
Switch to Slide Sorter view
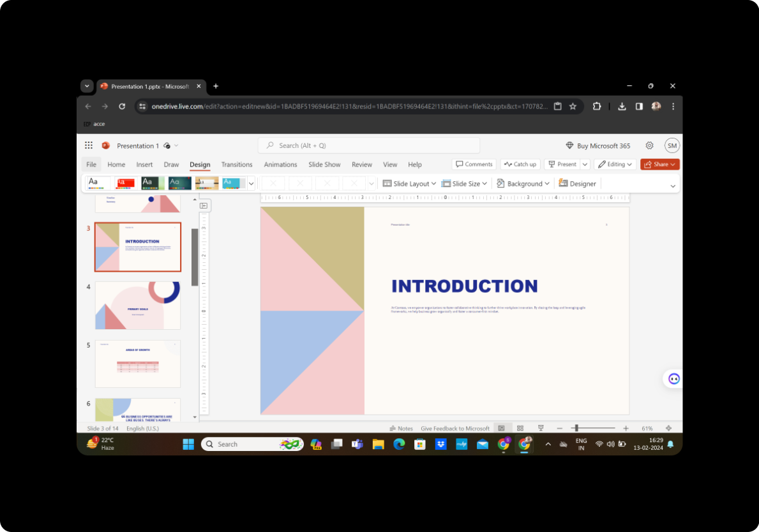tap(520, 428)
